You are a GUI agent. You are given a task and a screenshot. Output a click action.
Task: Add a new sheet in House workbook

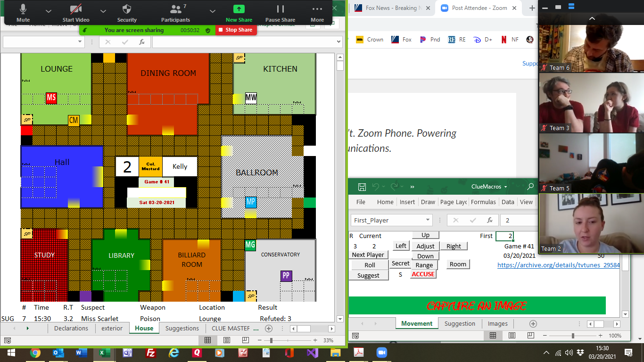(269, 329)
